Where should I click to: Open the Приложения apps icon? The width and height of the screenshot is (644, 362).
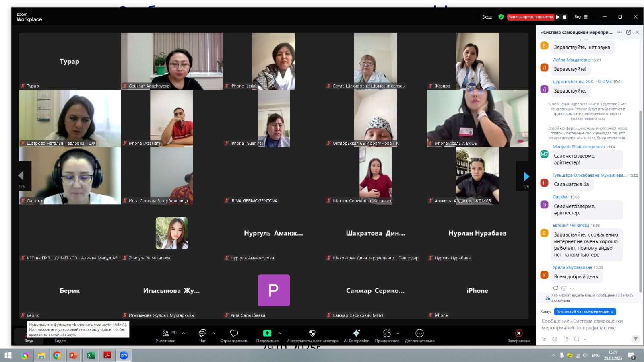tap(387, 333)
